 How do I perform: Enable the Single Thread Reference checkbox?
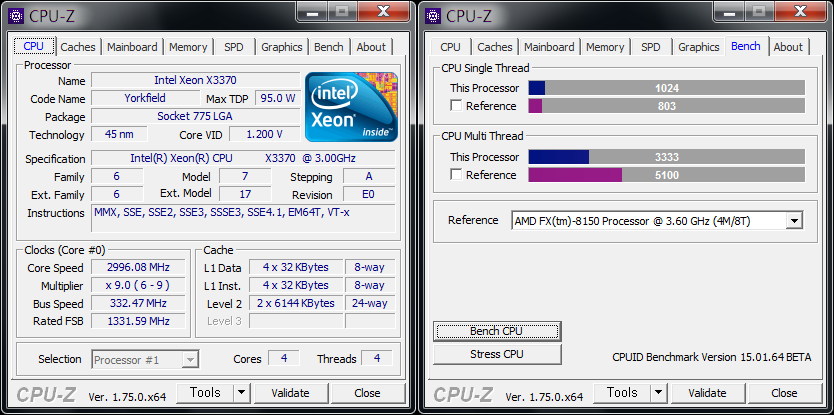tap(456, 105)
